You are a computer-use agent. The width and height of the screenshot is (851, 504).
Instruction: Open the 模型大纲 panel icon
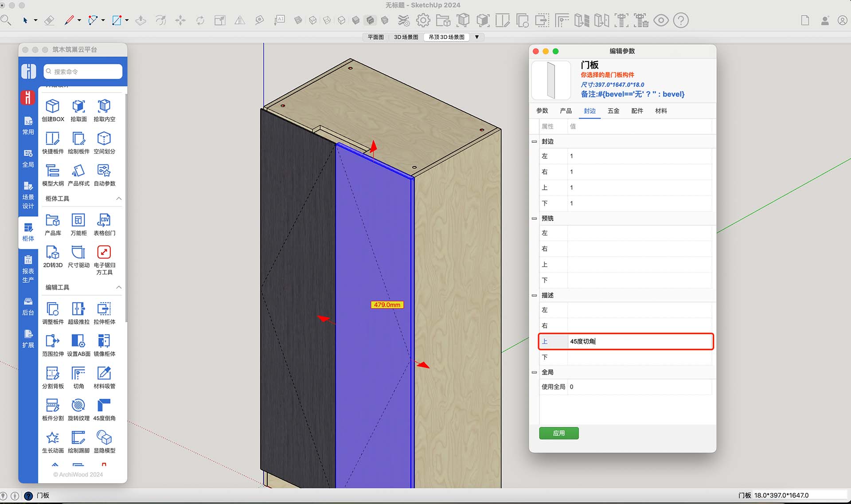pos(53,170)
